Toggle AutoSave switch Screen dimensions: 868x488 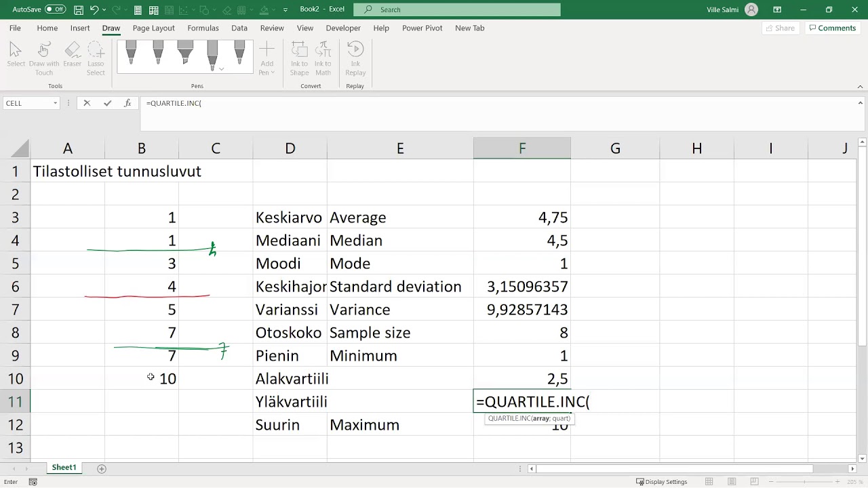point(55,9)
